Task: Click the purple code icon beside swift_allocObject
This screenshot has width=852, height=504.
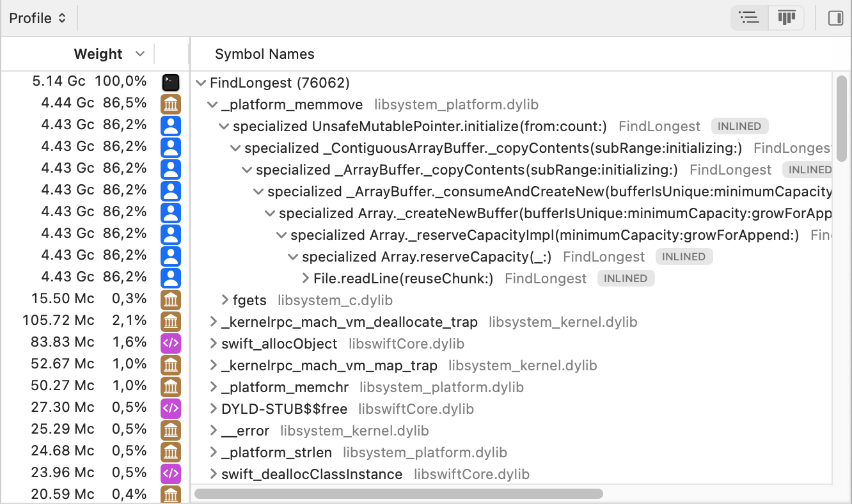Action: click(x=170, y=343)
